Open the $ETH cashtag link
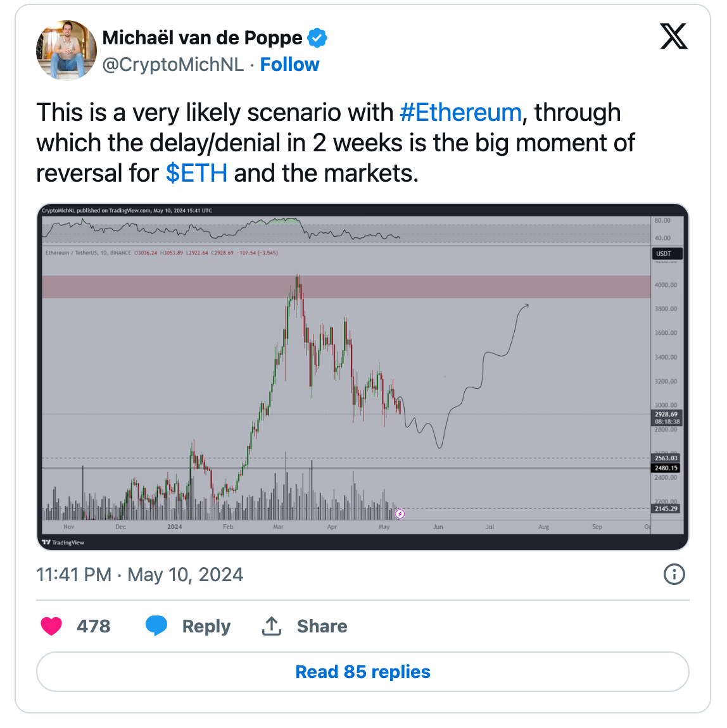Screen dimensions: 727x728 pyautogui.click(x=196, y=173)
